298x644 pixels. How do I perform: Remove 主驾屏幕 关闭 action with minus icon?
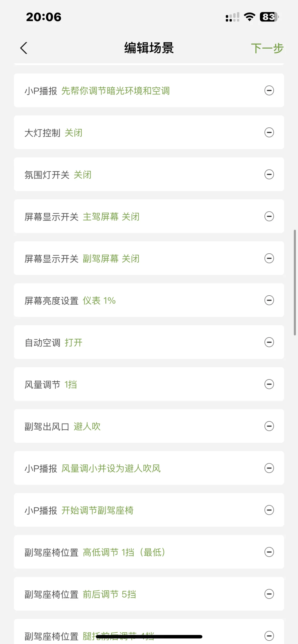pyautogui.click(x=269, y=216)
